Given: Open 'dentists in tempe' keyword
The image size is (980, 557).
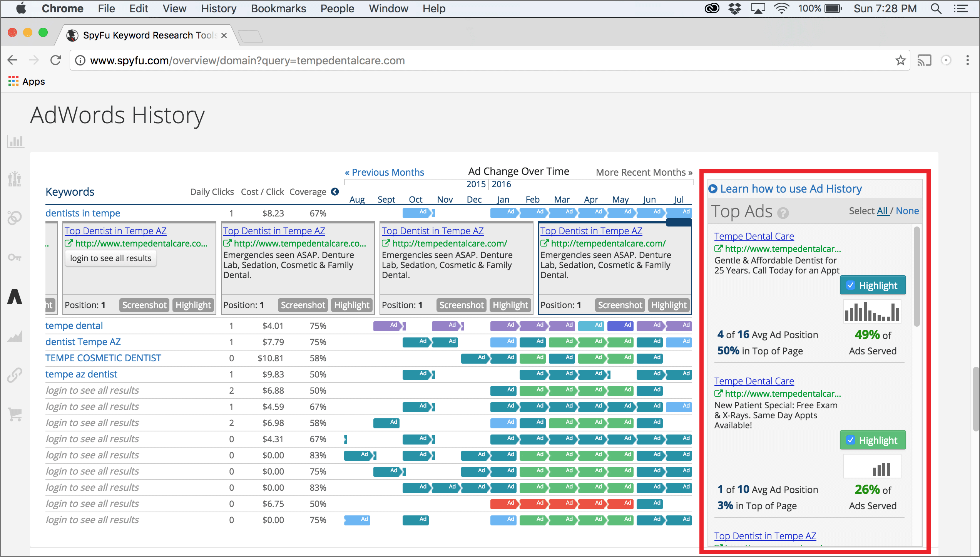Looking at the screenshot, I should click(83, 213).
